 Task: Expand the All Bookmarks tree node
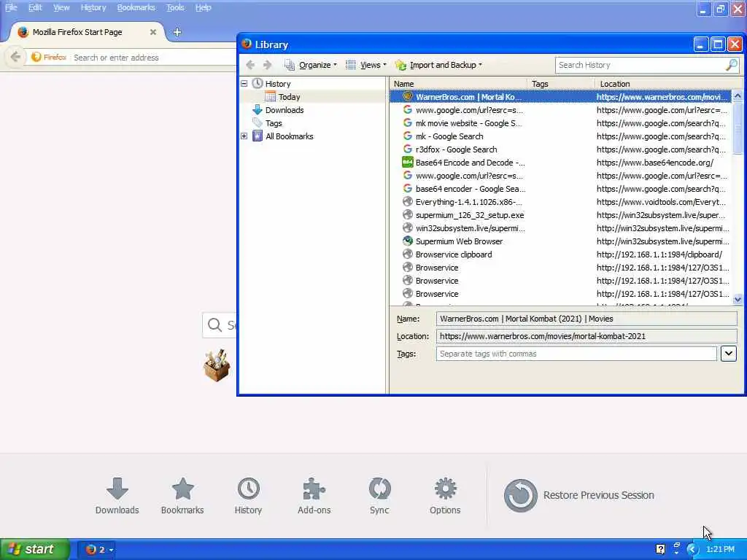tap(244, 136)
